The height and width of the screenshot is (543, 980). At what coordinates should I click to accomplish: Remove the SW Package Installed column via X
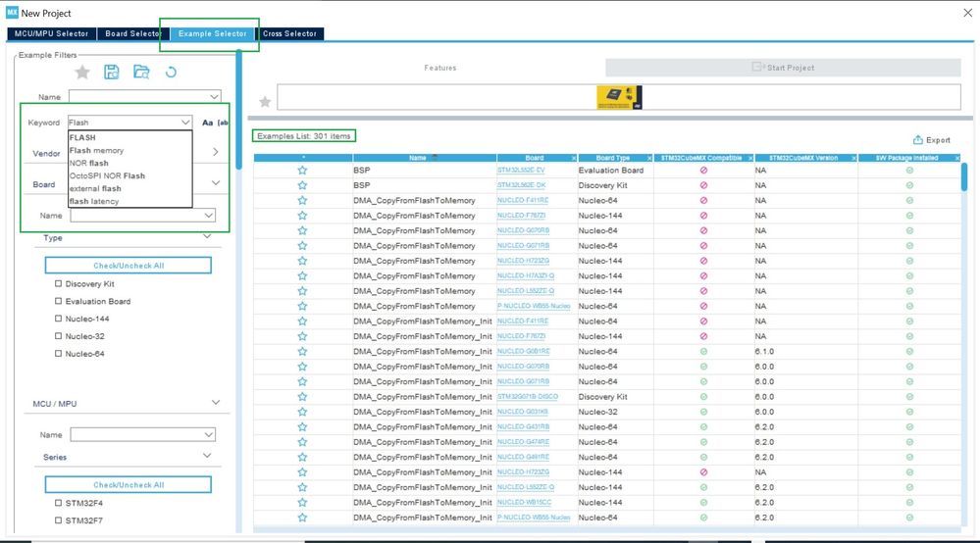(x=956, y=158)
